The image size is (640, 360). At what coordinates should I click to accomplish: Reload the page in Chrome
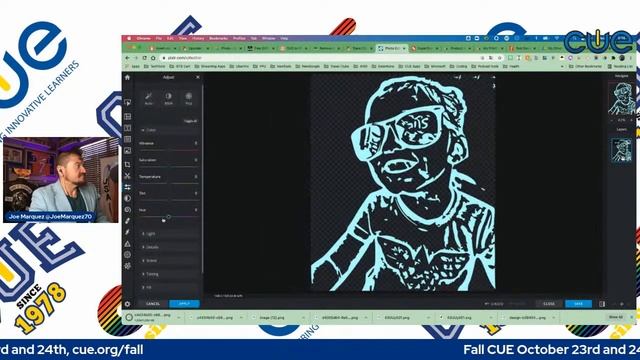coord(144,58)
